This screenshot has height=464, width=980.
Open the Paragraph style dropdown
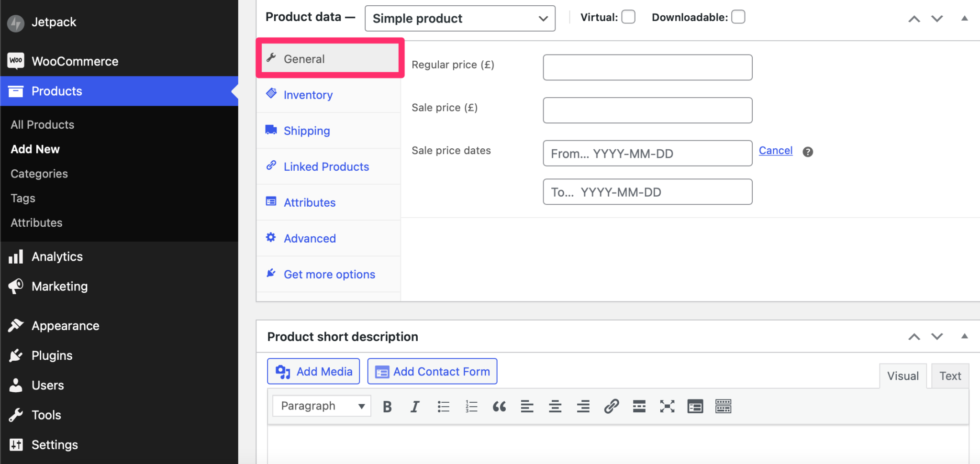coord(321,405)
